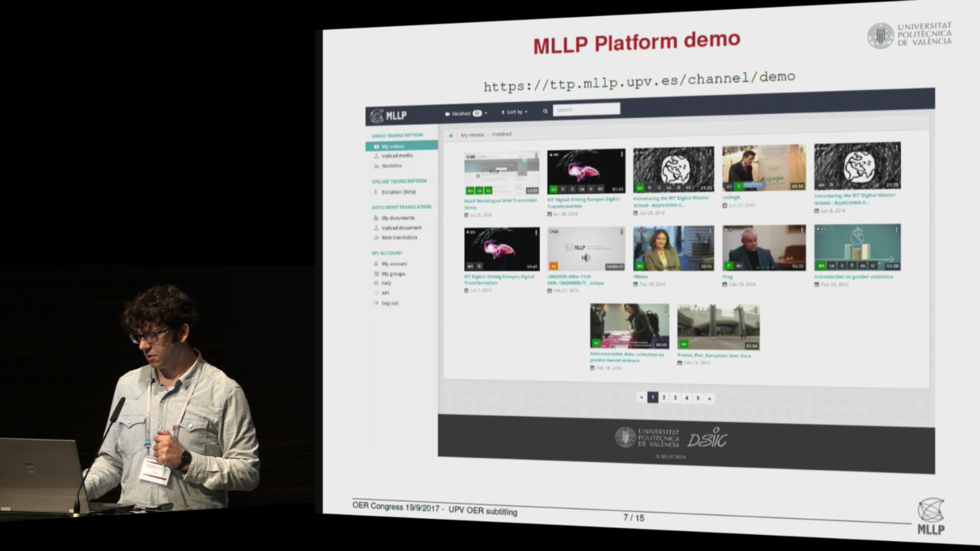The width and height of the screenshot is (980, 551).
Task: Open Dictation (Beta) in sidebar
Action: pyautogui.click(x=399, y=192)
